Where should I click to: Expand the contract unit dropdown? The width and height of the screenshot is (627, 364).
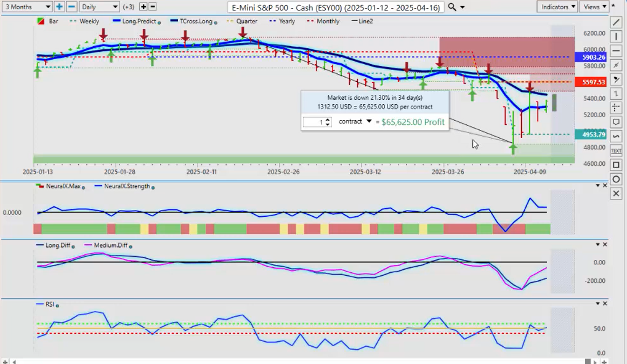(369, 121)
